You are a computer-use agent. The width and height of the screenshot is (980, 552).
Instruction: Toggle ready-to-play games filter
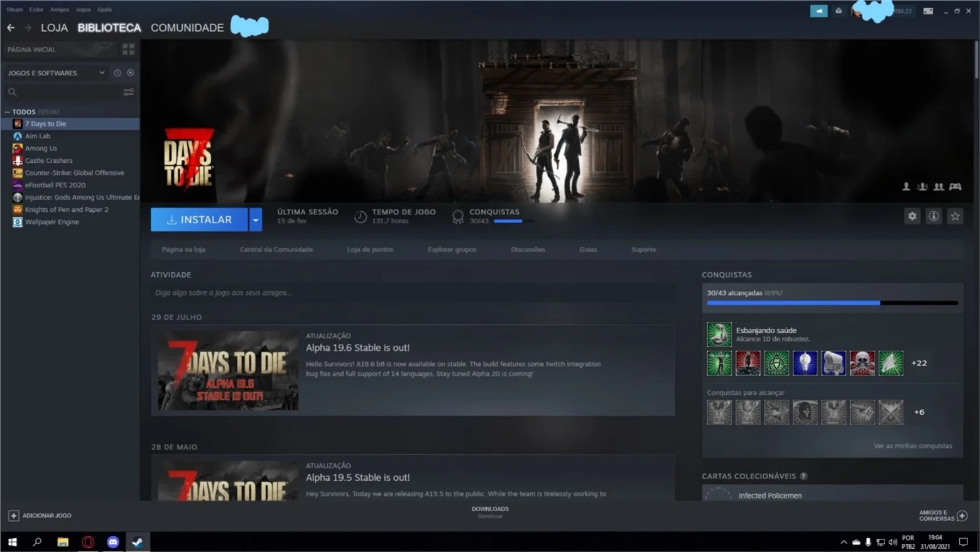click(130, 73)
